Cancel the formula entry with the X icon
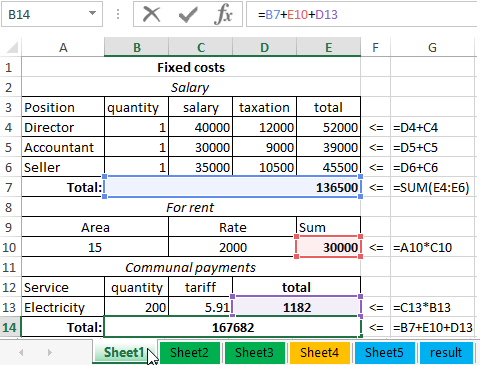This screenshot has height=365, width=480. pyautogui.click(x=152, y=14)
